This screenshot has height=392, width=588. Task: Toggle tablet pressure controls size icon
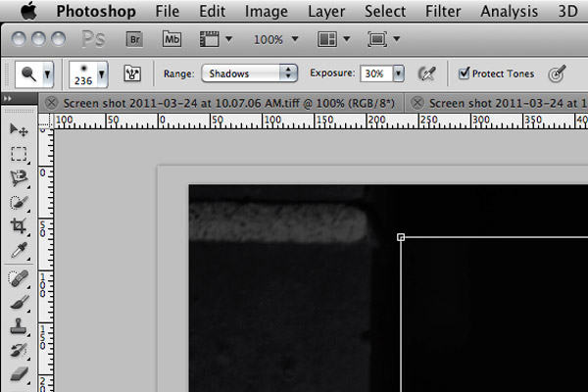click(x=557, y=73)
